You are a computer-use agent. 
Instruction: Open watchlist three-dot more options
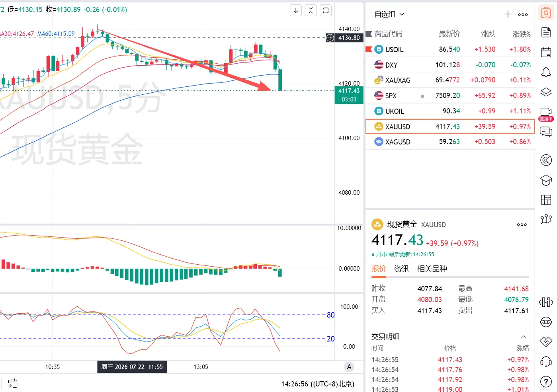pos(523,14)
